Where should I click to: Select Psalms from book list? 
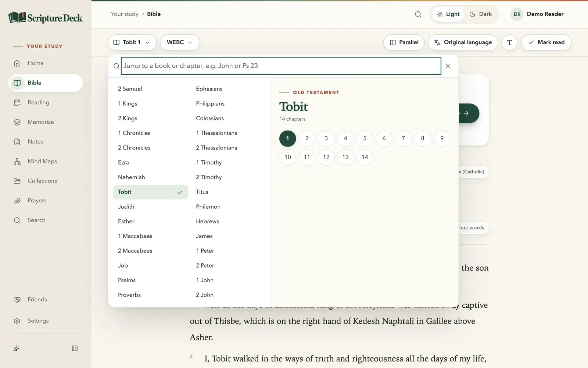pyautogui.click(x=150, y=280)
